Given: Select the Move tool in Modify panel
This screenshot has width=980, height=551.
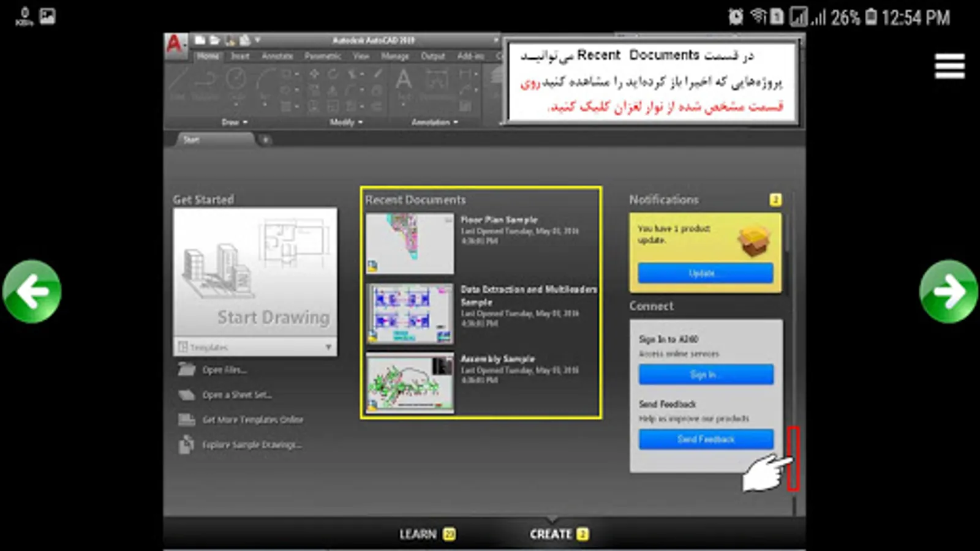Looking at the screenshot, I should coord(314,74).
